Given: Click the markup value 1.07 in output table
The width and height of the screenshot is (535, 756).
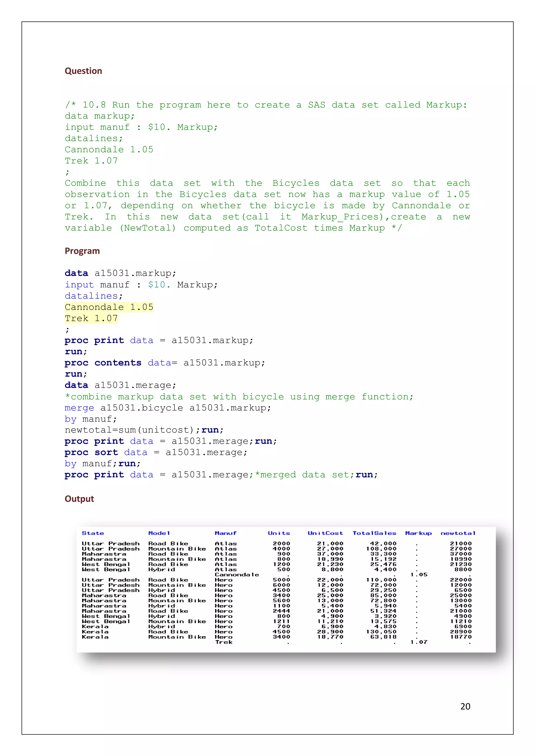Looking at the screenshot, I should point(419,642).
